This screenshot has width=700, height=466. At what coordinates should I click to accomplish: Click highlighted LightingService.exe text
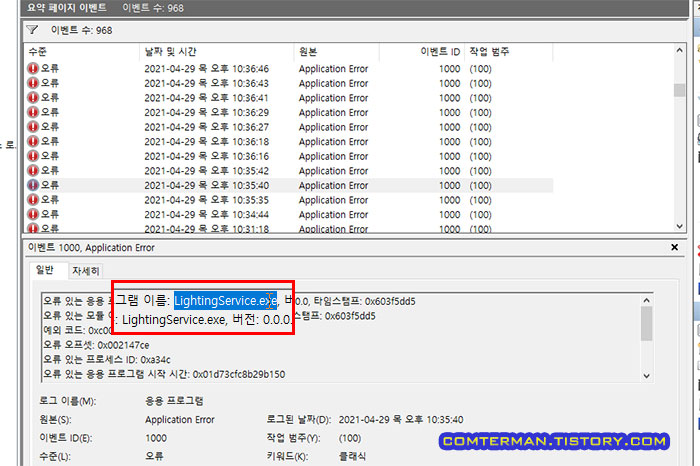(225, 300)
